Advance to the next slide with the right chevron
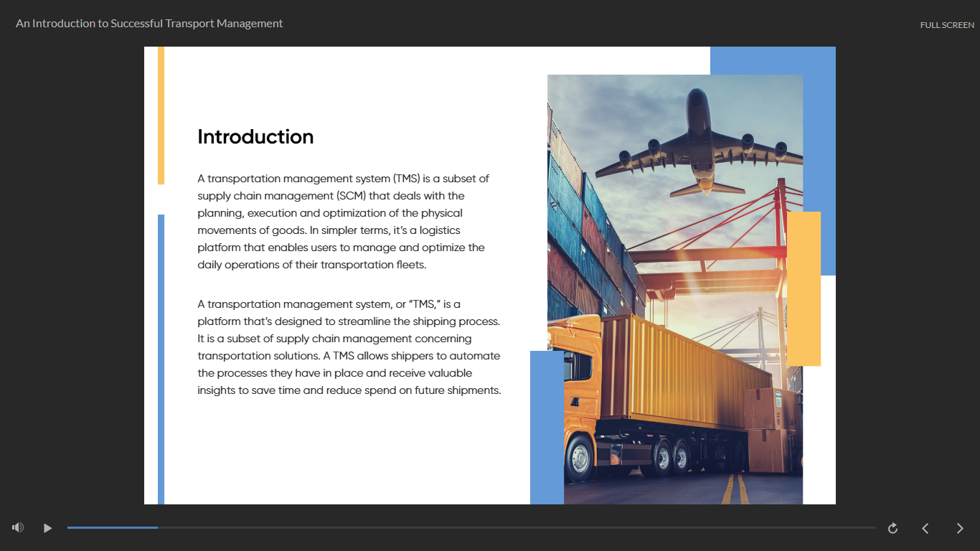980x551 pixels. click(960, 528)
